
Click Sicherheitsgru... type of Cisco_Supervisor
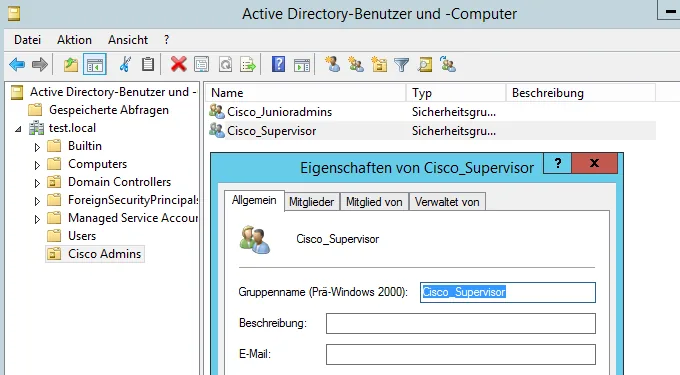[454, 131]
